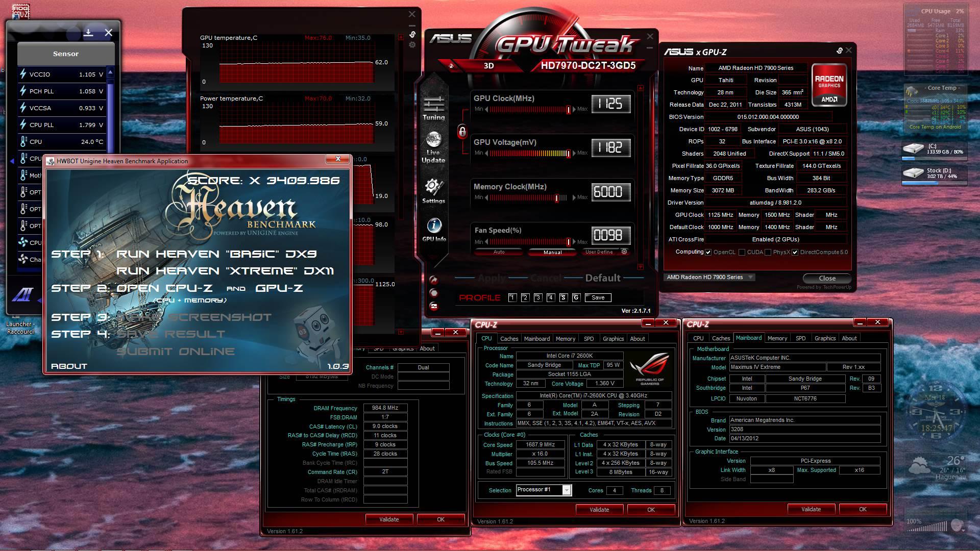
Task: Set fan speed mode to Auto
Action: [x=499, y=252]
